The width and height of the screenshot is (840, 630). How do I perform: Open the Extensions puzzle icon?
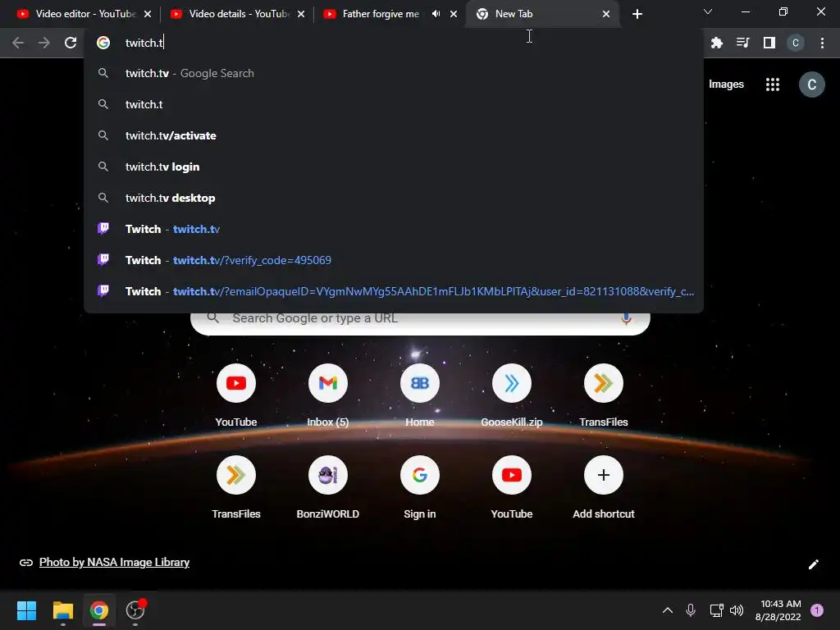coord(717,43)
